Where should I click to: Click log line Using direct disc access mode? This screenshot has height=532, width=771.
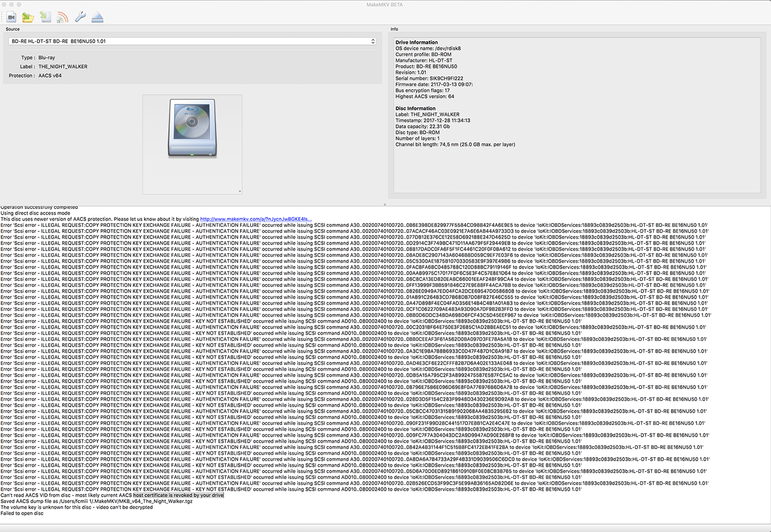(x=35, y=213)
